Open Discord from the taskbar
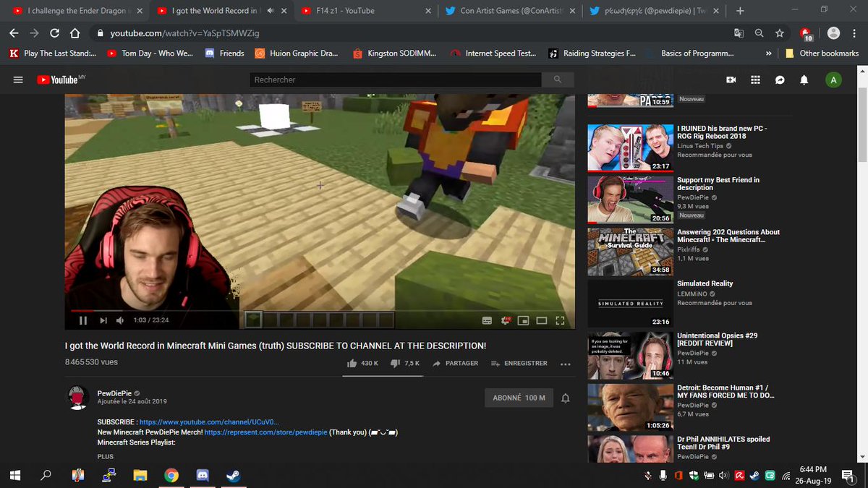The width and height of the screenshot is (868, 488). point(203,476)
